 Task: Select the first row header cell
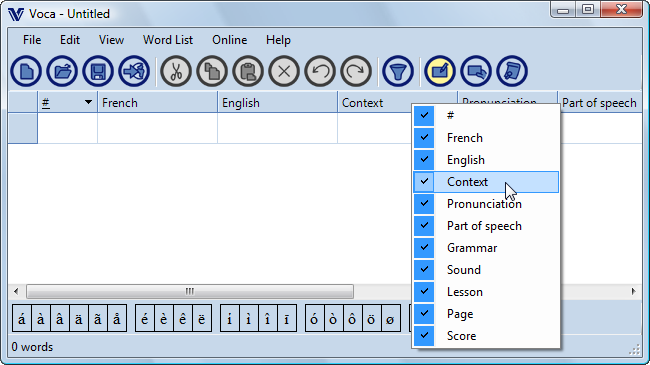pos(23,128)
